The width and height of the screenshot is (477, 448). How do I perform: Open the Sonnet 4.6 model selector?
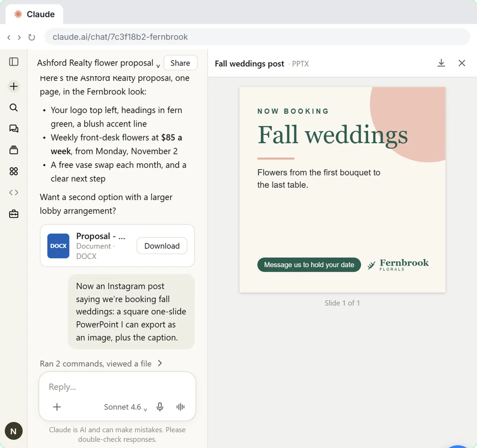pos(125,407)
